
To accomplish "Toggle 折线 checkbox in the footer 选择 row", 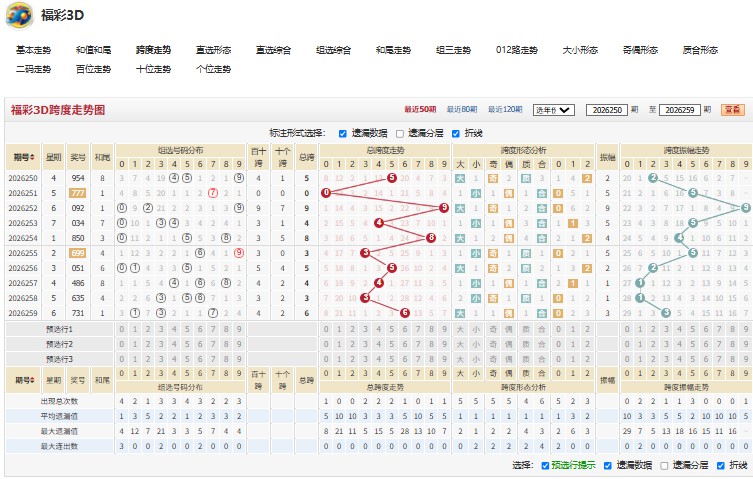I will click(720, 466).
